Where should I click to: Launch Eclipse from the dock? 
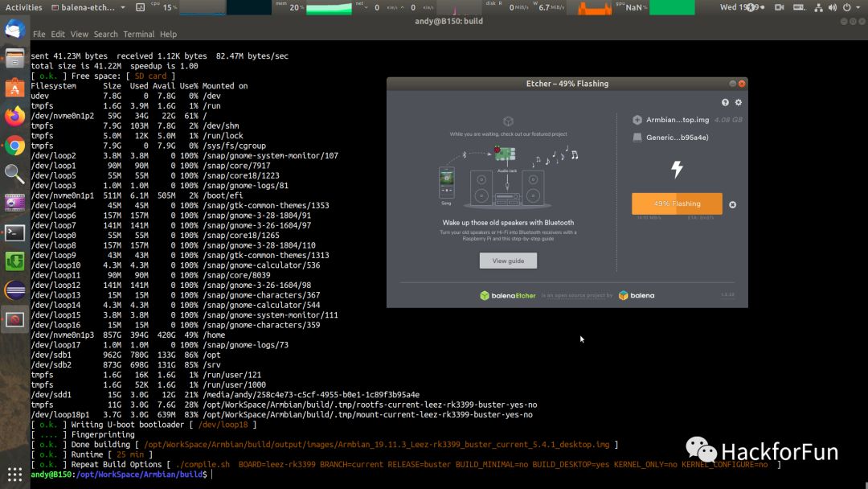coord(15,290)
